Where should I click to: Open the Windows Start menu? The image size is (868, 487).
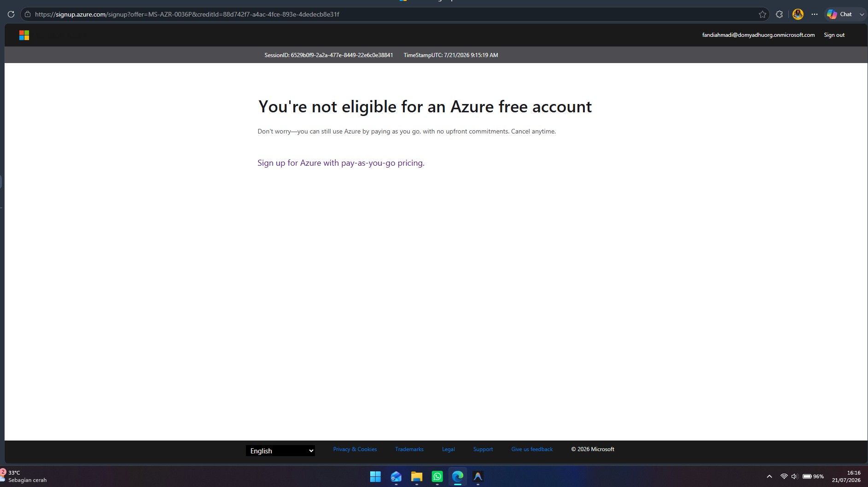coord(375,476)
